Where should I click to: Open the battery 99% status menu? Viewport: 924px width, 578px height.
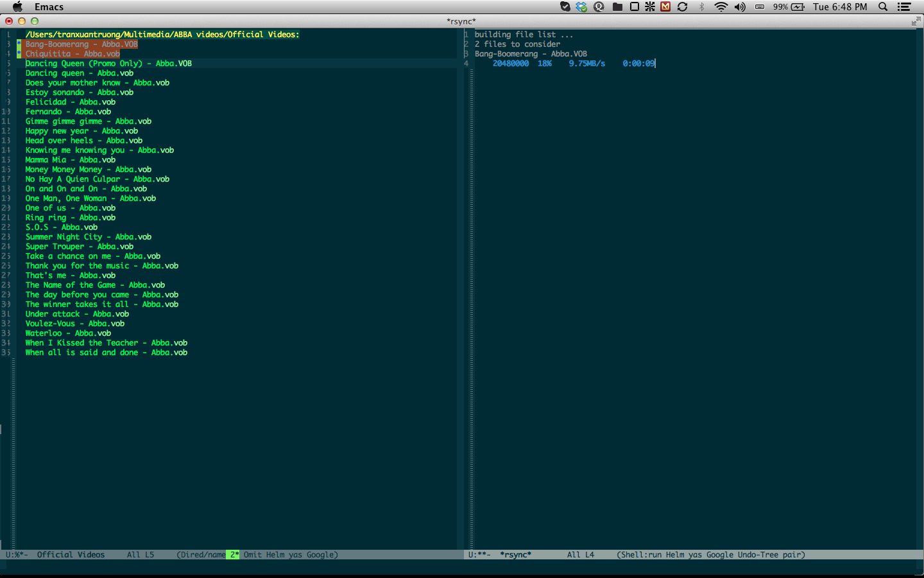pyautogui.click(x=789, y=6)
